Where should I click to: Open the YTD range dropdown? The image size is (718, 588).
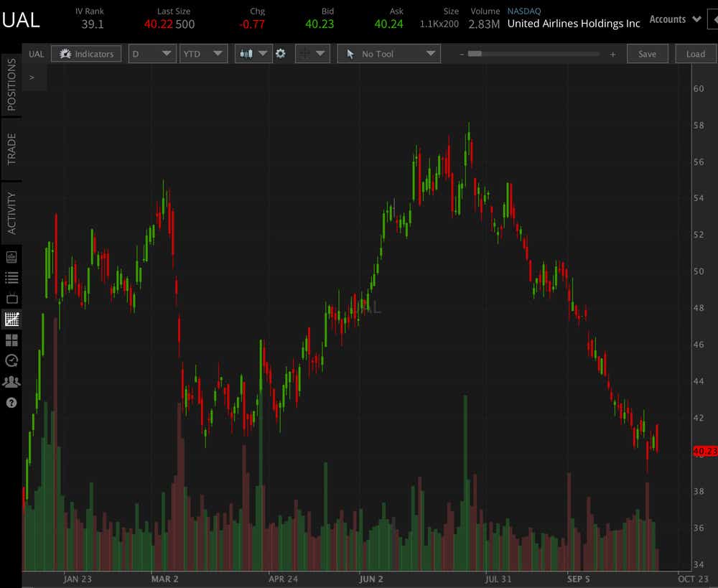coord(203,54)
